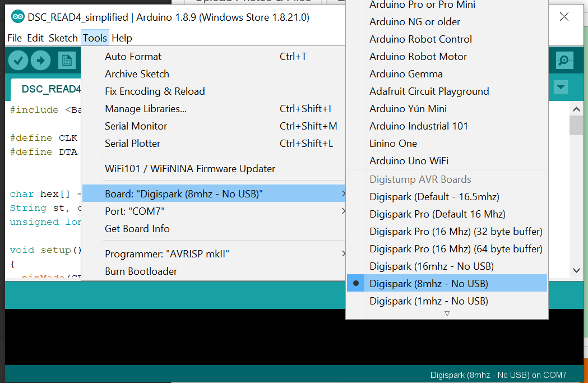This screenshot has height=383, width=588.
Task: Select Arduino NG or older board
Action: (x=447, y=22)
